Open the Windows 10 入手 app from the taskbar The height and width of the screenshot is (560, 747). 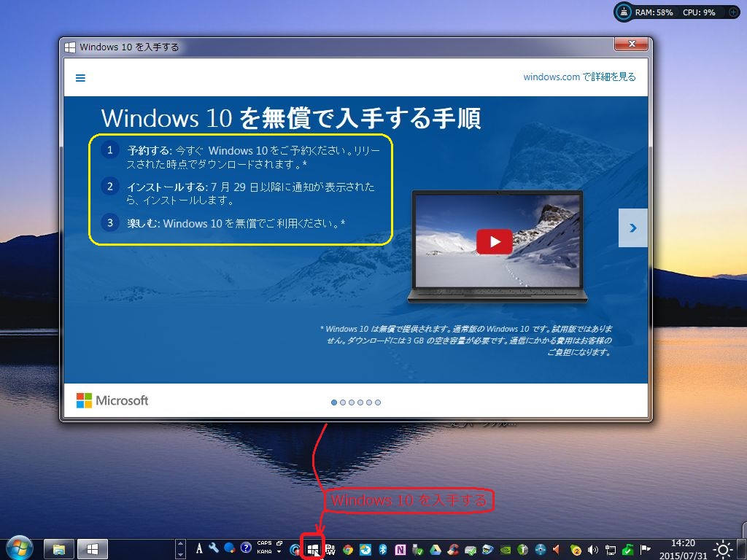tap(312, 548)
